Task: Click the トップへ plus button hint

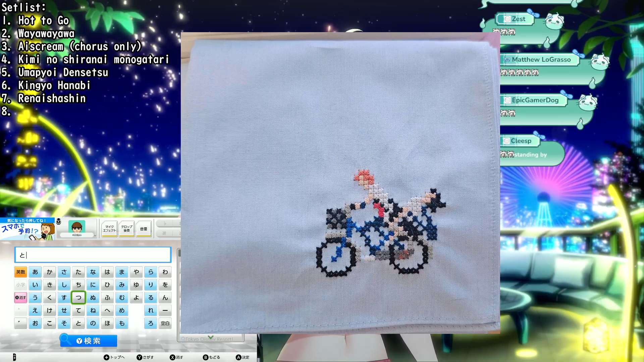Action: [114, 357]
